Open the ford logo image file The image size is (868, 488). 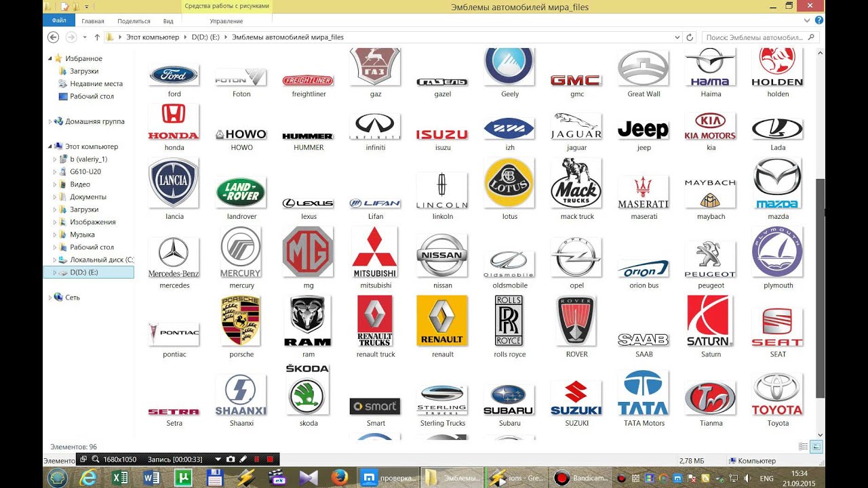[x=174, y=75]
